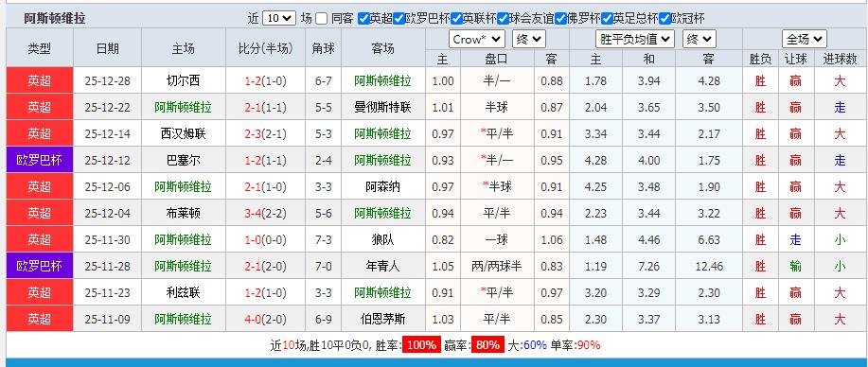The image size is (868, 367).
Task: Click the 3-4(2-2) score versus 布莱顿
Action: [266, 213]
